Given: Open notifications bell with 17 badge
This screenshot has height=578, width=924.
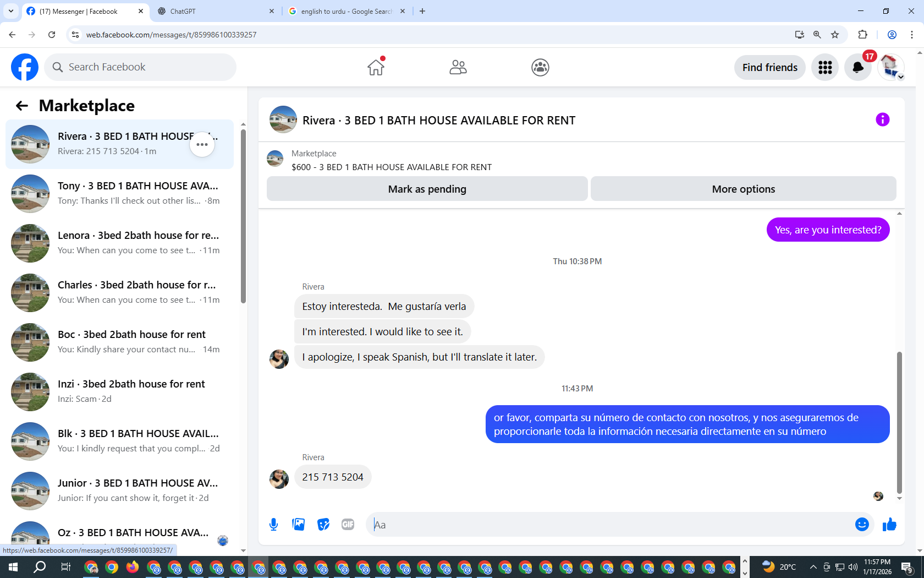Looking at the screenshot, I should coord(858,67).
